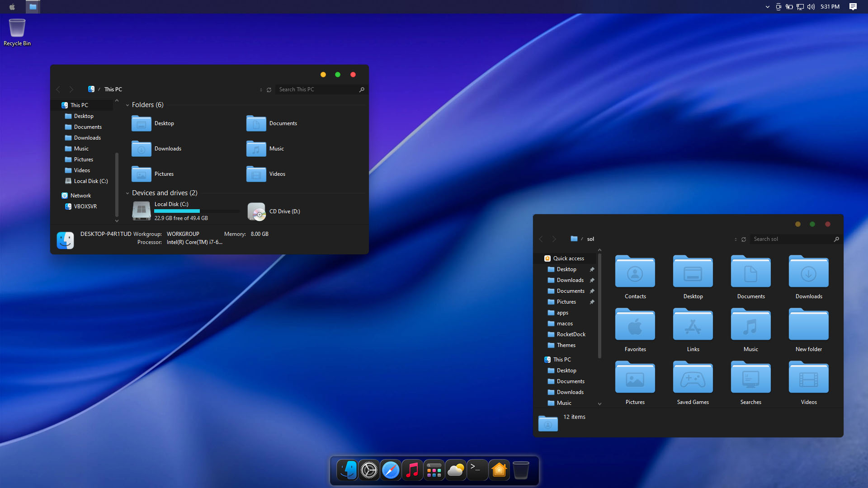Select Network in This PC sidebar
Viewport: 868px width, 488px height.
(80, 196)
